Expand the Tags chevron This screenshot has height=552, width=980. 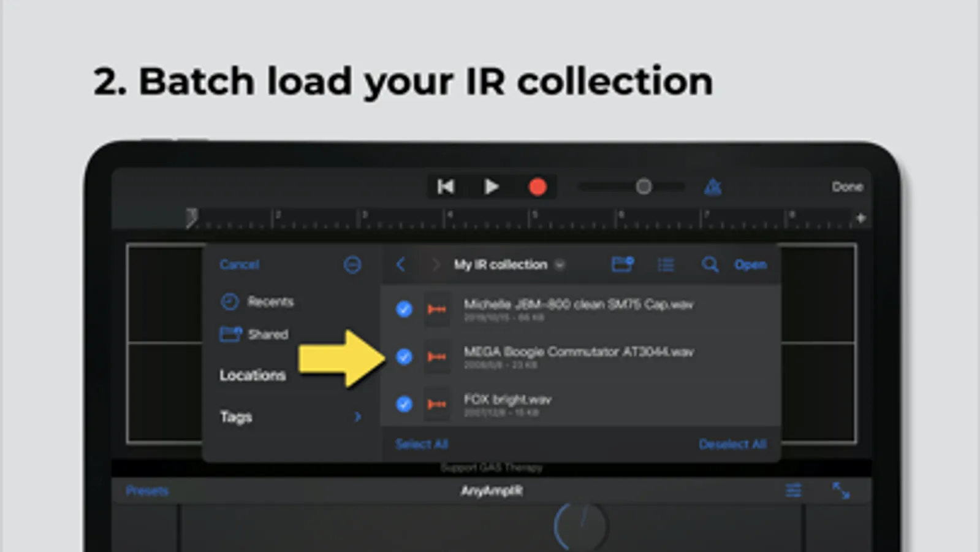pyautogui.click(x=358, y=417)
